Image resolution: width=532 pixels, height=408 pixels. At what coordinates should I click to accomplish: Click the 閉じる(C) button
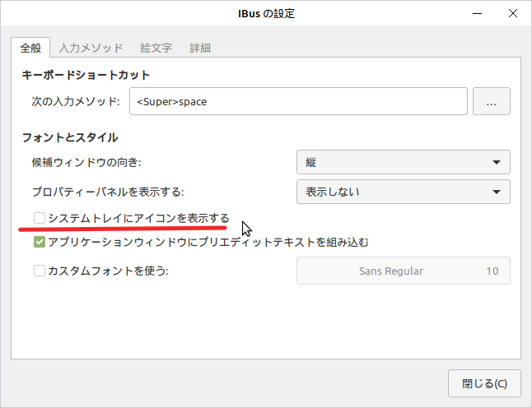click(x=484, y=383)
